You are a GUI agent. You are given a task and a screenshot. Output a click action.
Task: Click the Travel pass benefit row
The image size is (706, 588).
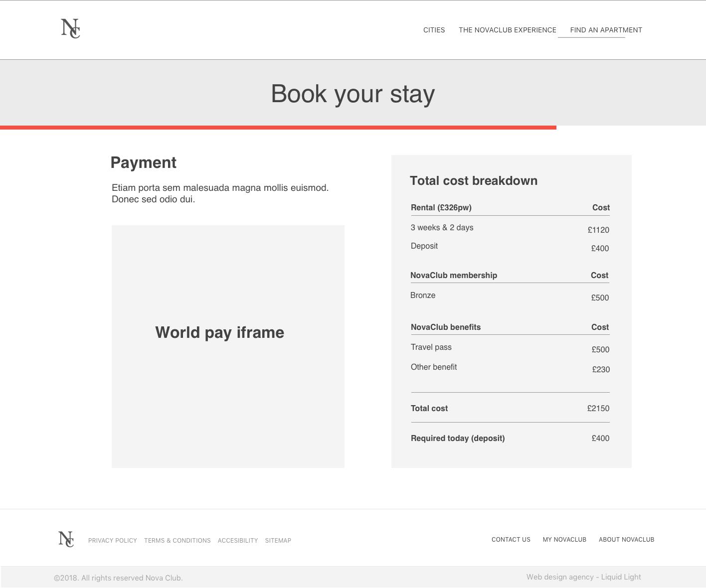pos(510,348)
